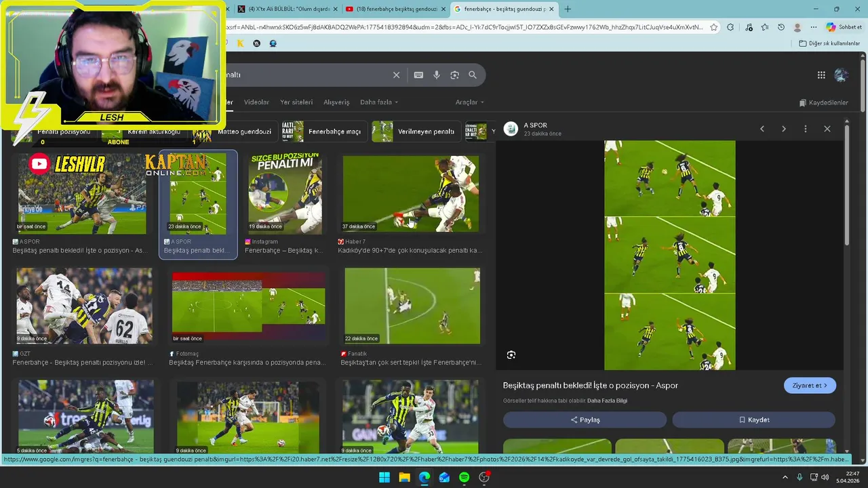Open browser settings and more menu
The height and width of the screenshot is (488, 868).
(814, 27)
